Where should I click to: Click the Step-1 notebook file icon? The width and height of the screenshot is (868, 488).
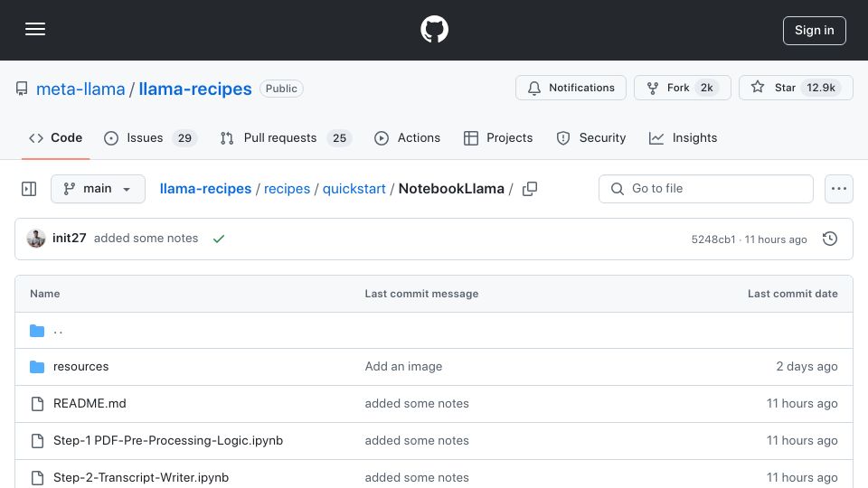(x=37, y=441)
